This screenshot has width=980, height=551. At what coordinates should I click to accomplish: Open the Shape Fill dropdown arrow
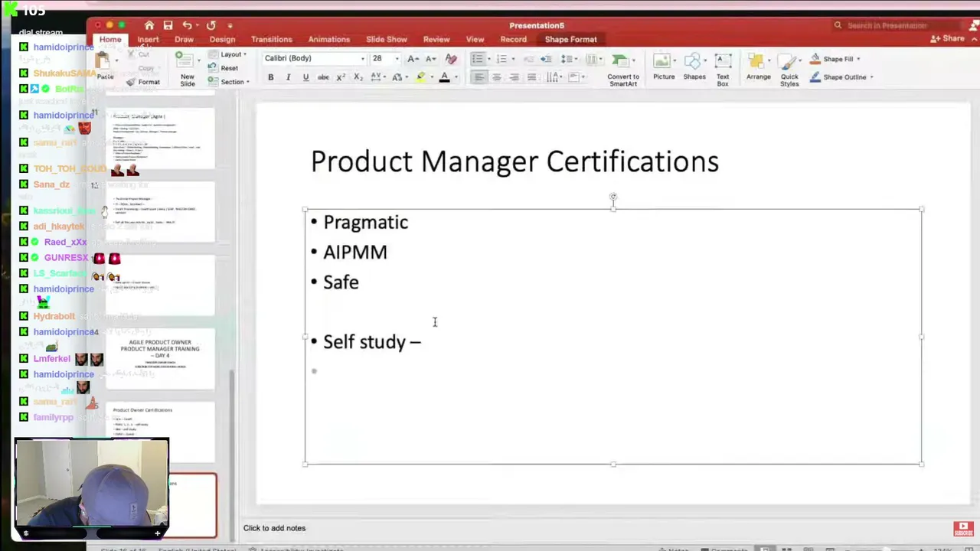[858, 59]
